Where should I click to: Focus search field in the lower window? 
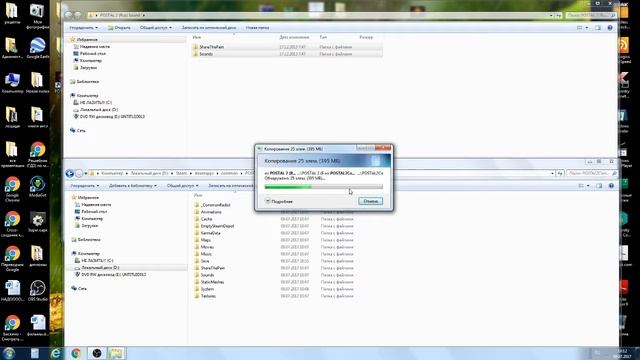point(592,173)
